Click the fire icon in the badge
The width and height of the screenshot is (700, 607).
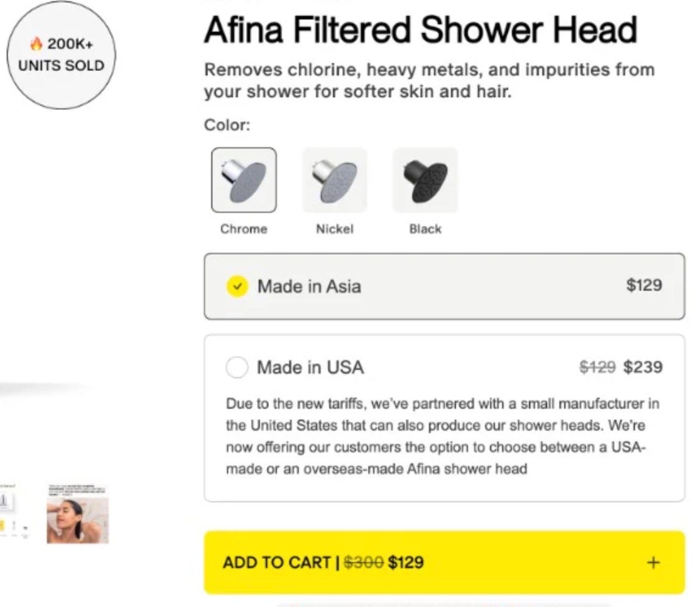36,44
